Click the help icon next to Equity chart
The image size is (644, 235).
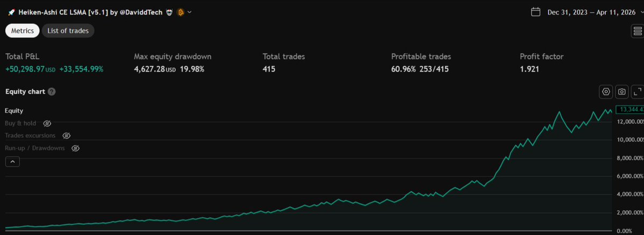coord(52,92)
